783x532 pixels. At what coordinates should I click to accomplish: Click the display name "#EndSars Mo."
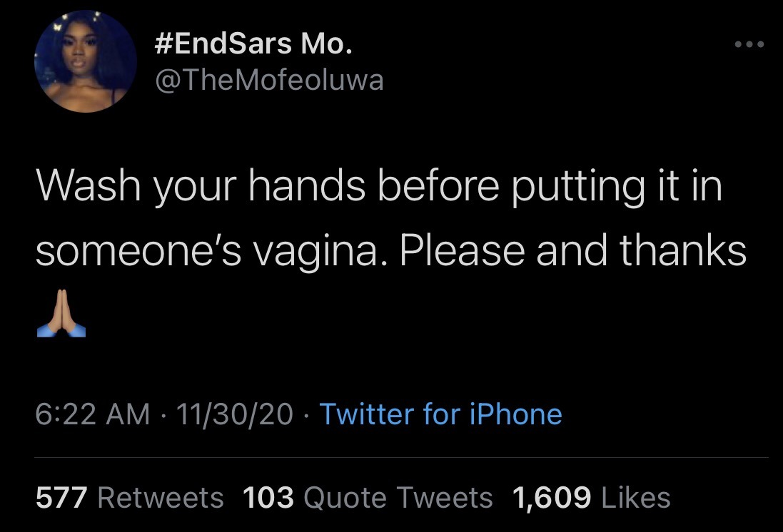coord(252,46)
